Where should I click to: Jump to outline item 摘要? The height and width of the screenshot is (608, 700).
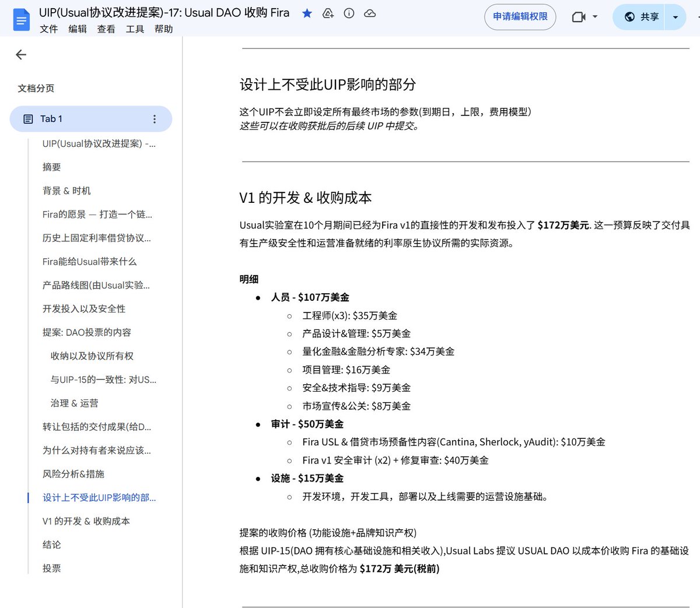point(52,167)
